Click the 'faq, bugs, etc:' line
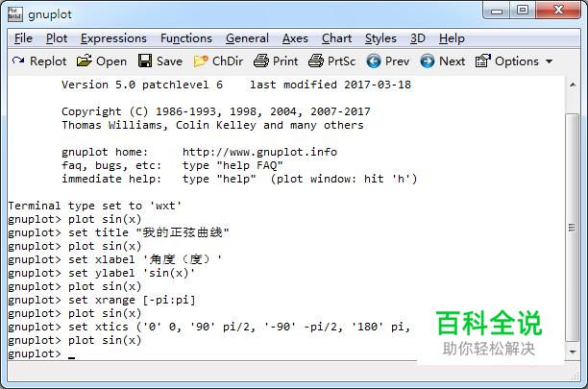 coord(172,165)
